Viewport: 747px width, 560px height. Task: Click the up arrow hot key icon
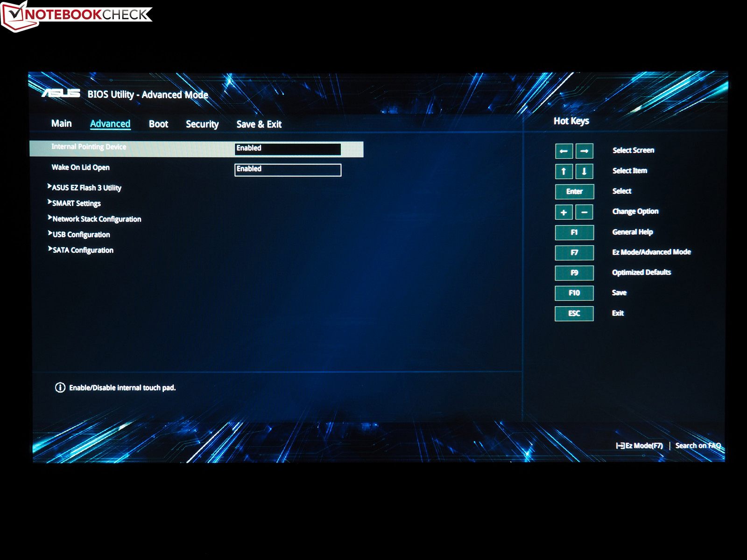(x=564, y=171)
